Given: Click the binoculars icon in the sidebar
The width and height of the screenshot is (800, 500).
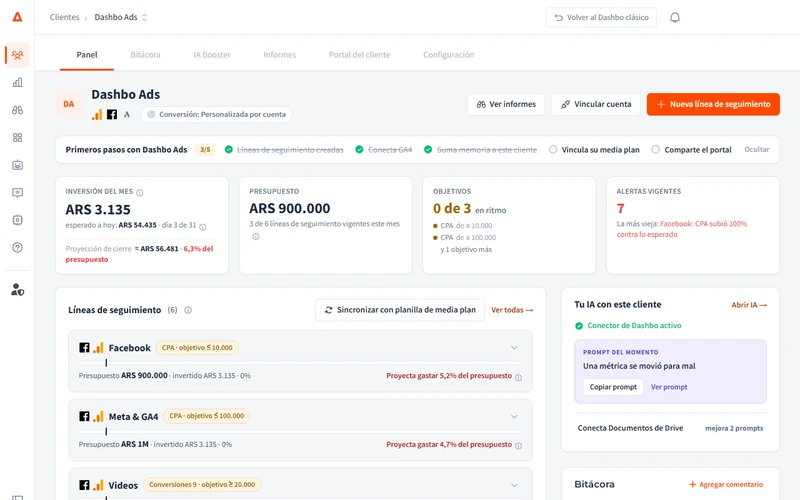Looking at the screenshot, I should pyautogui.click(x=17, y=110).
